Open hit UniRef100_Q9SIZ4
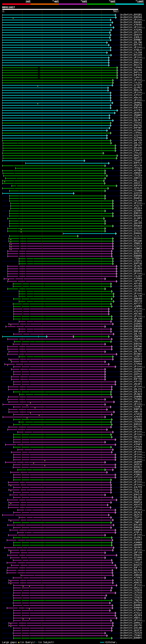Screen dimensions: 146x644 tap(131, 32)
